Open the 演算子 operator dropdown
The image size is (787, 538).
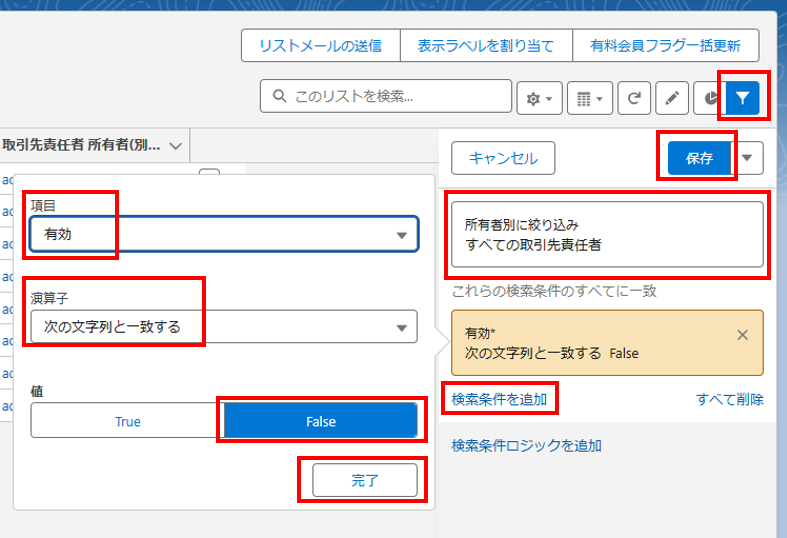click(224, 326)
